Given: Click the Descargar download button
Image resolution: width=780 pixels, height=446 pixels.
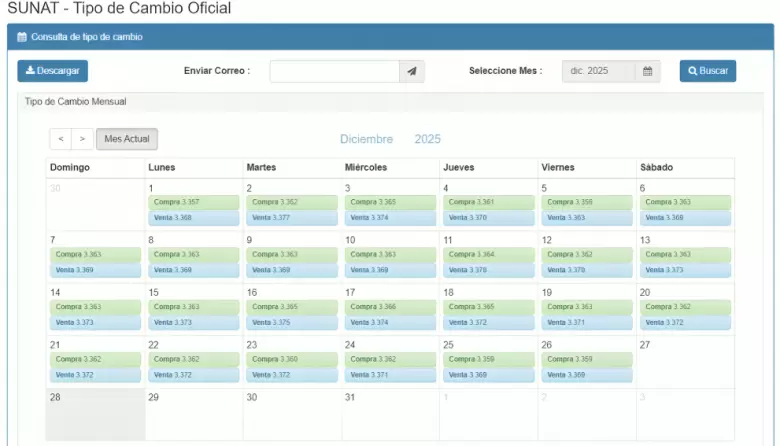Looking at the screenshot, I should pos(52,71).
